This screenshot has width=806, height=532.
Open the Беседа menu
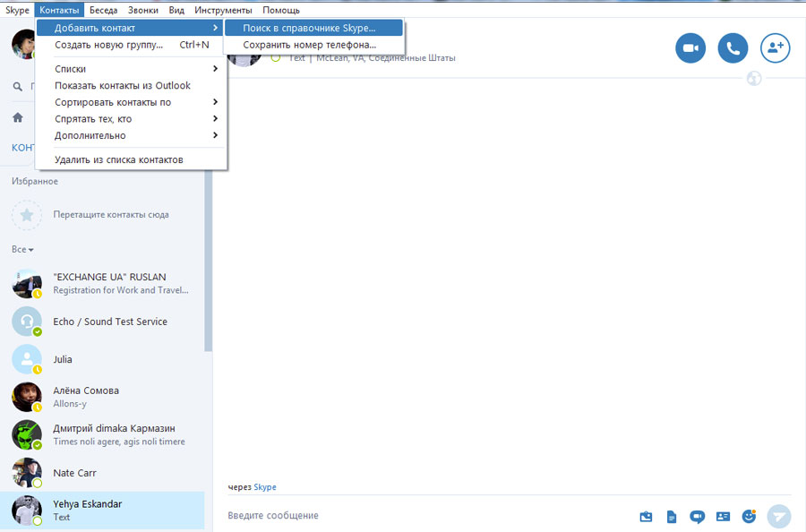point(103,10)
